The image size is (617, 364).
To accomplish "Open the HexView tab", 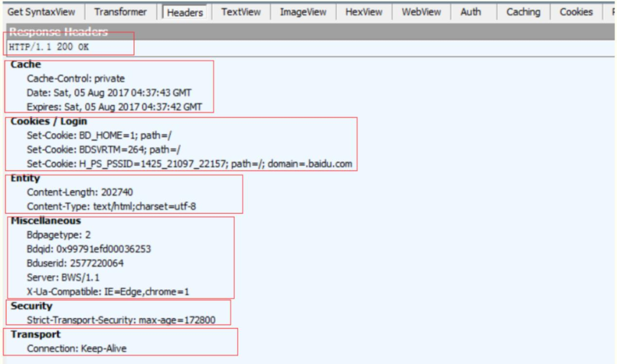I will [x=363, y=12].
